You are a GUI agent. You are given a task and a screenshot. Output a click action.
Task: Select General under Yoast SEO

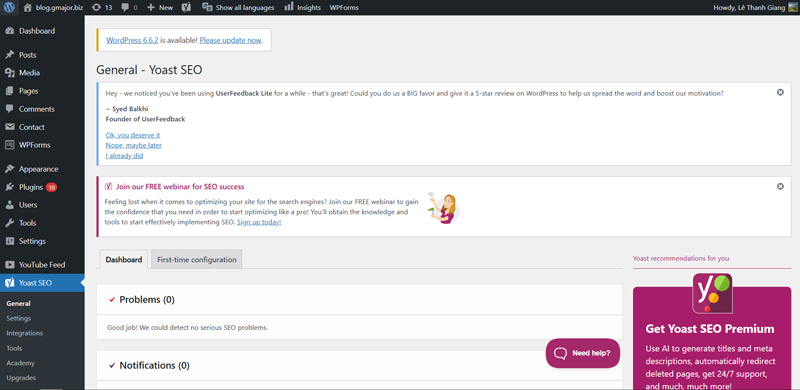pos(18,303)
